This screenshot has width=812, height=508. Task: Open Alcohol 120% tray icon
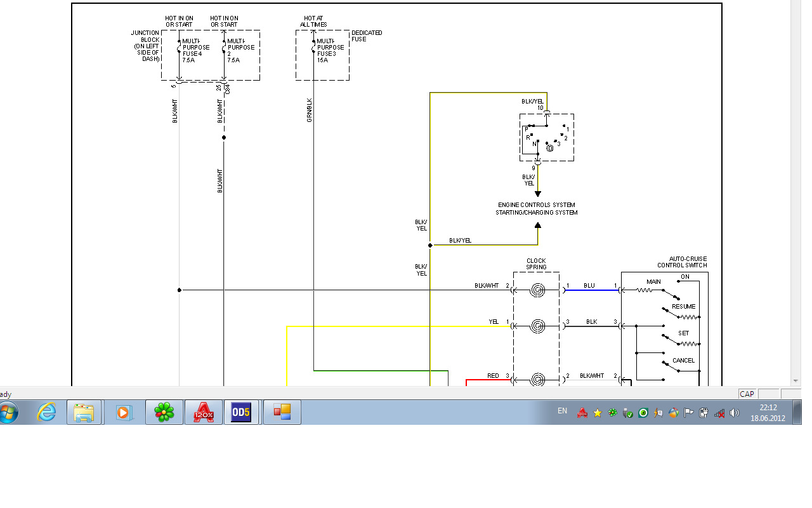pos(582,413)
